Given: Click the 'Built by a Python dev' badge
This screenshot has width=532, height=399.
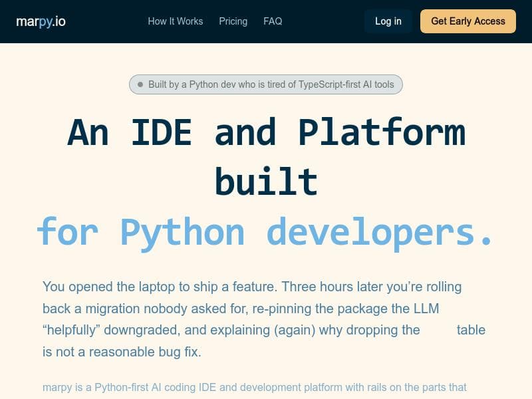Looking at the screenshot, I should [265, 84].
